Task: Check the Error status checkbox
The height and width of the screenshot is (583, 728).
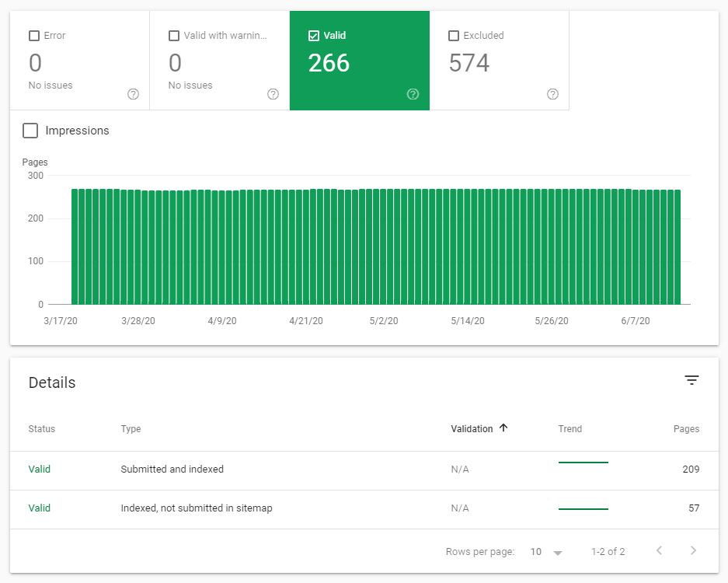Action: pos(33,35)
